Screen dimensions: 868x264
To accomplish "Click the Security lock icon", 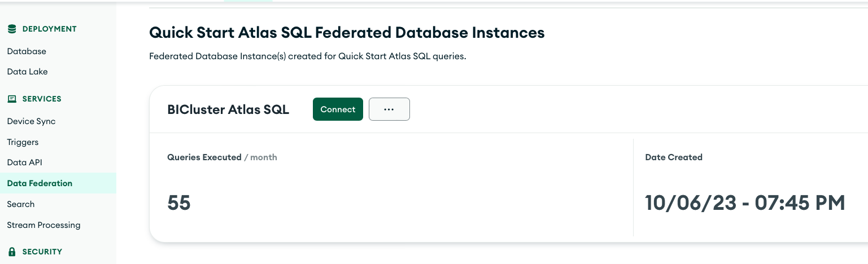I will click(x=11, y=252).
